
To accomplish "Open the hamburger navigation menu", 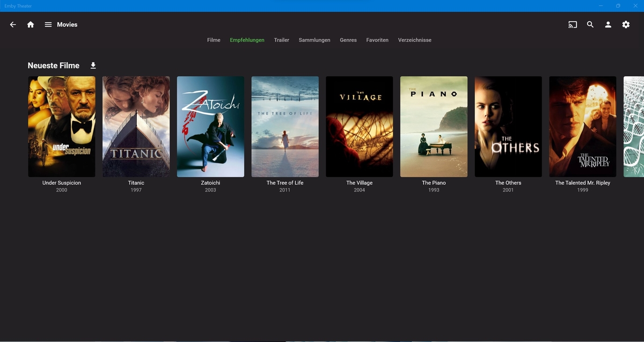I will 48,25.
